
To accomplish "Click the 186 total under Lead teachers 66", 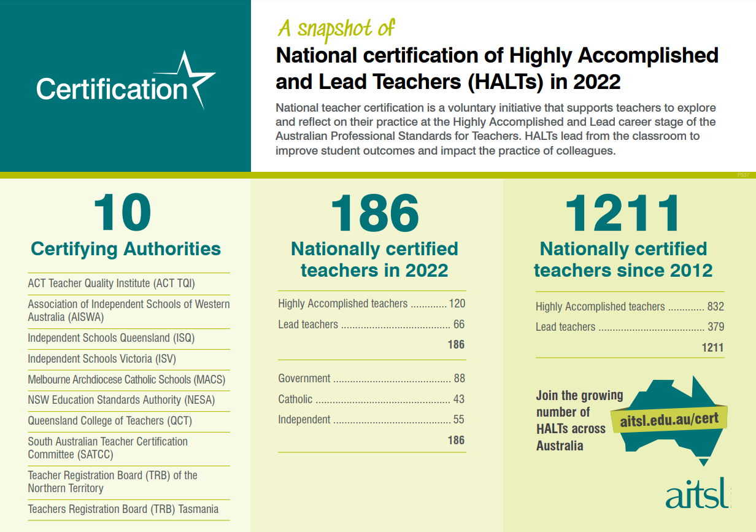I will (x=456, y=344).
